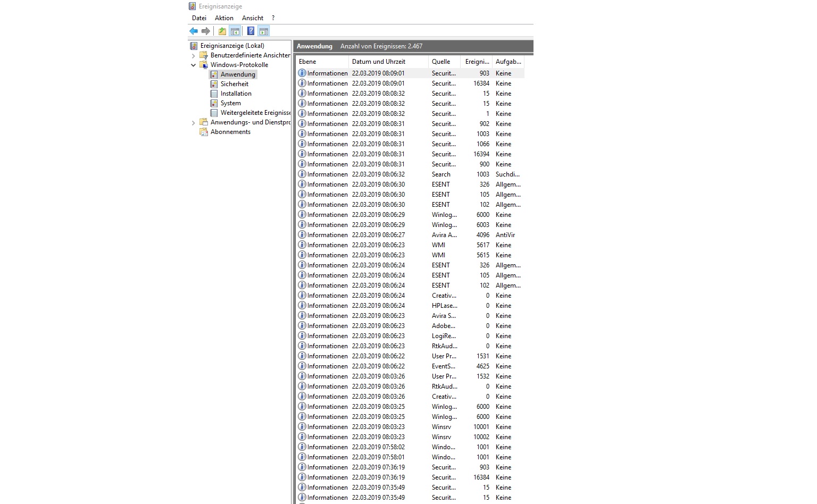Select the Avira S... event row
Viewport: 817px width, 504px height.
click(x=410, y=315)
